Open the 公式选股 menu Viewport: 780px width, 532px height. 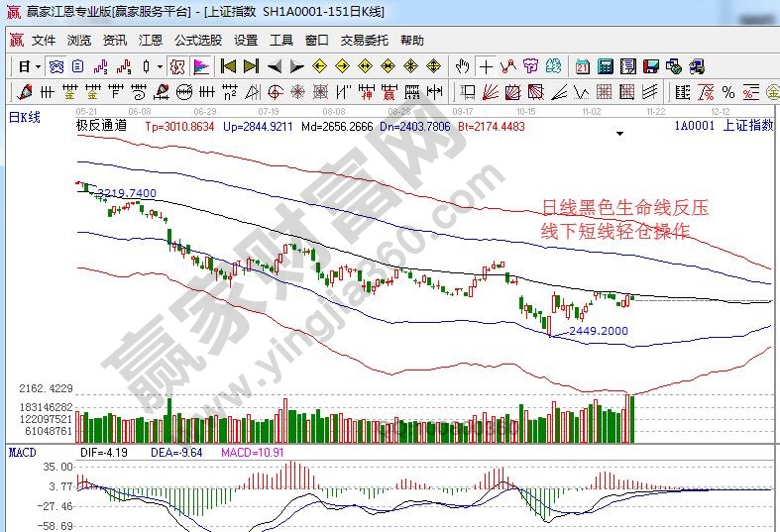pyautogui.click(x=198, y=41)
